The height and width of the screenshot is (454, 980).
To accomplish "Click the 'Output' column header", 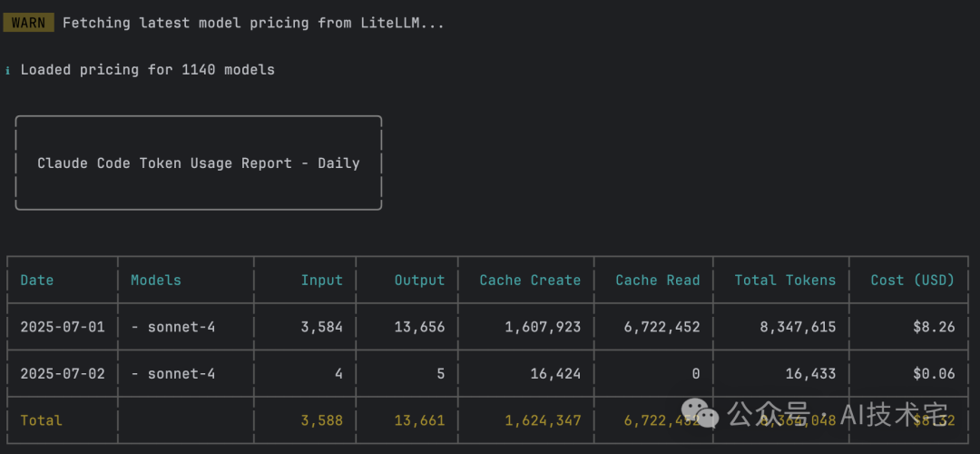I will click(419, 281).
